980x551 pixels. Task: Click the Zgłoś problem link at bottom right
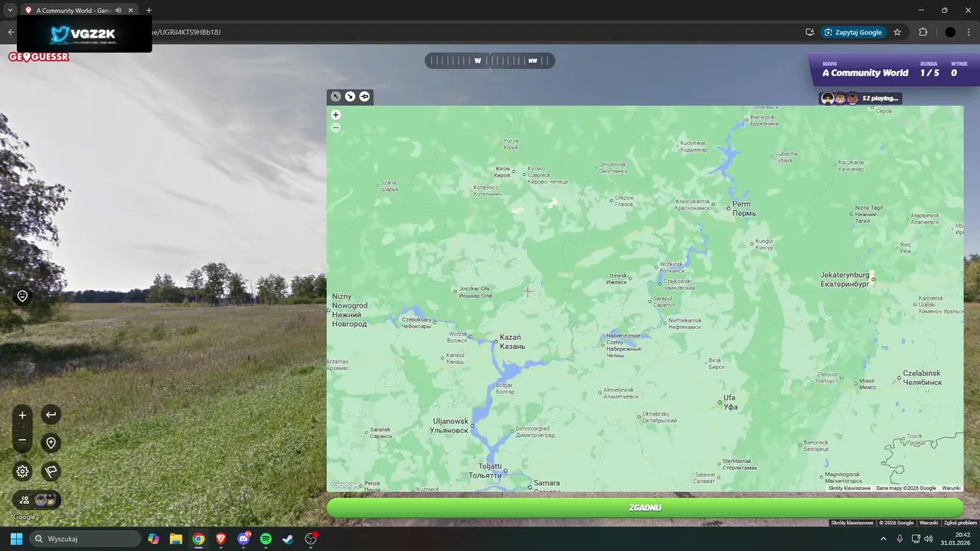click(960, 523)
